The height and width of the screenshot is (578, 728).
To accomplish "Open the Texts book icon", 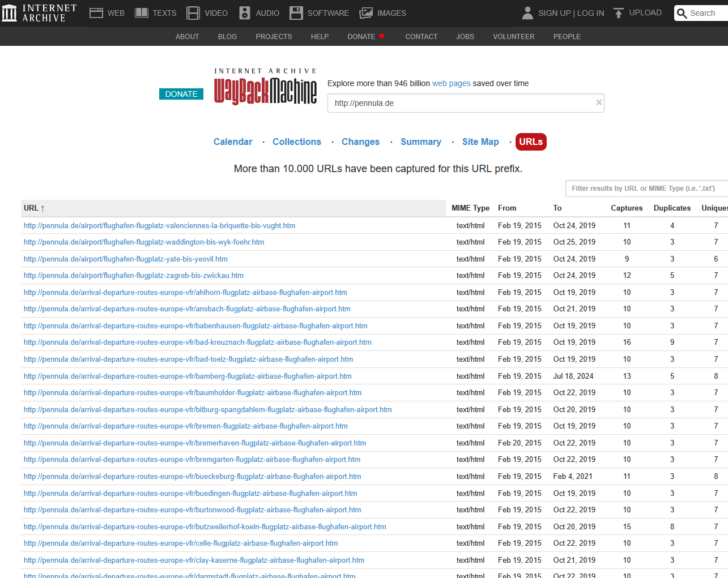I will (x=142, y=13).
